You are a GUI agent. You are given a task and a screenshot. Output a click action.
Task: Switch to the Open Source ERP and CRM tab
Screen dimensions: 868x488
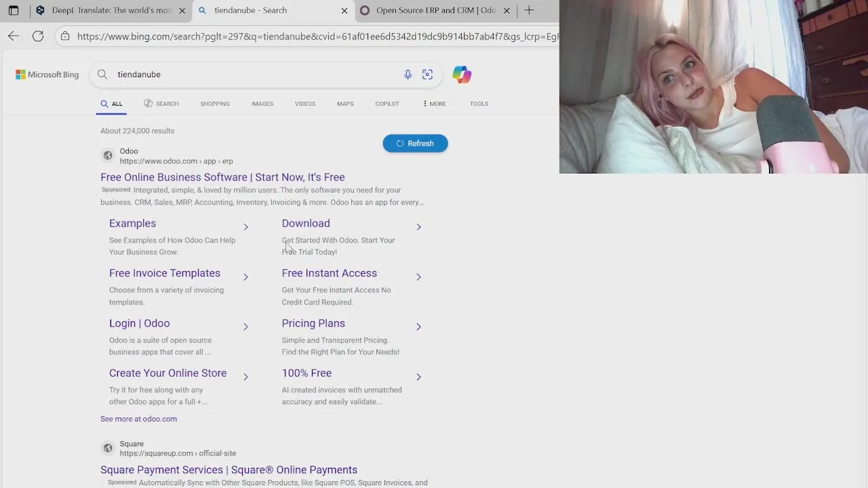[436, 10]
